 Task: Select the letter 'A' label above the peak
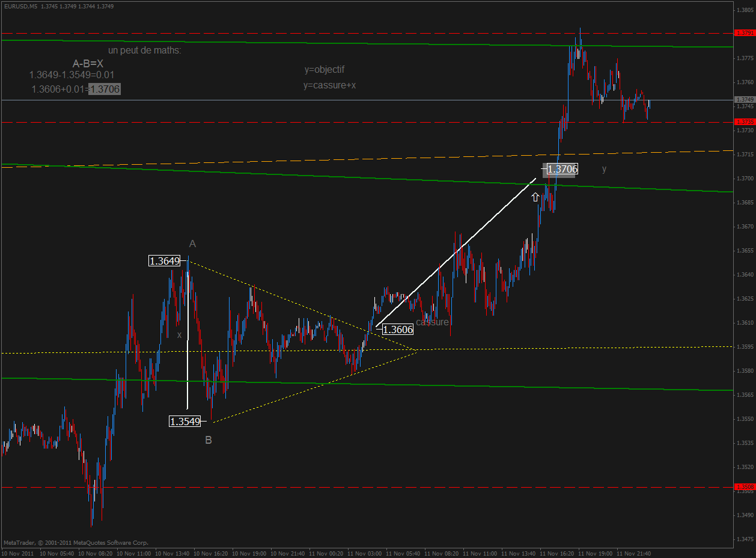pos(192,244)
